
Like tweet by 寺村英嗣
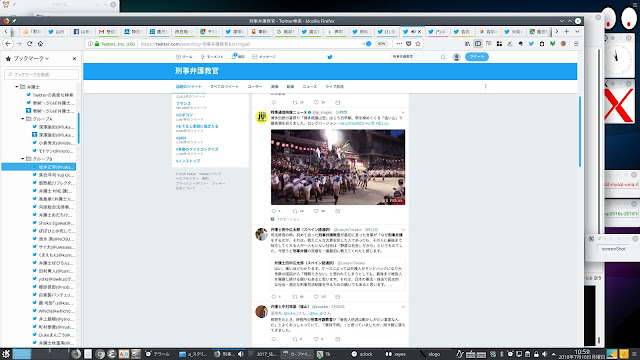(316, 339)
